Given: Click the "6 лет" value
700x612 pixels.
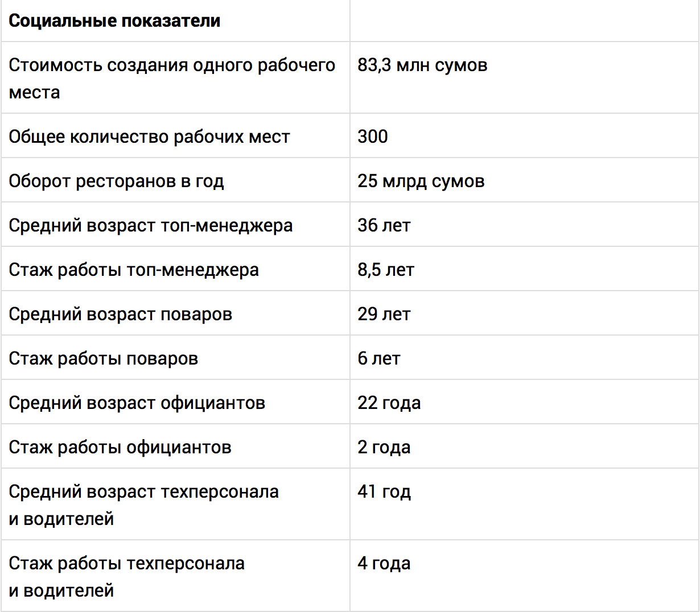Looking at the screenshot, I should 379,359.
